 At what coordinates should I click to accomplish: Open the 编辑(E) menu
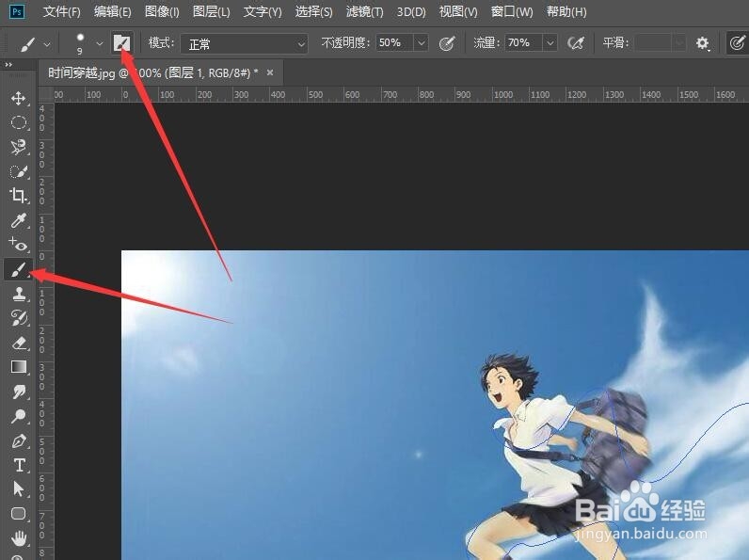pos(113,12)
